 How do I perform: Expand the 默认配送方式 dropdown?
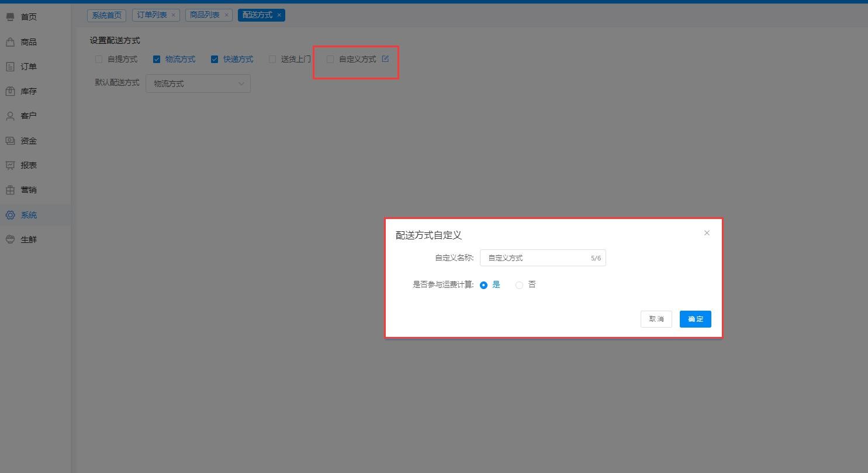click(x=198, y=84)
